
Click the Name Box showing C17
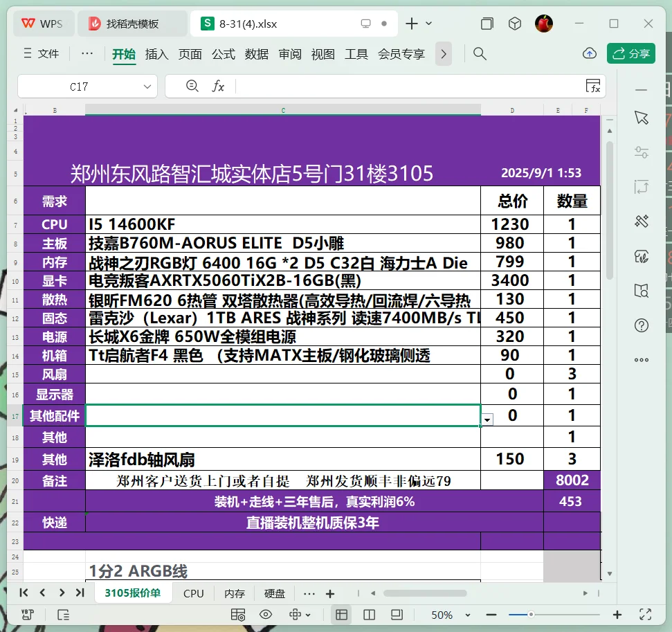[x=79, y=87]
